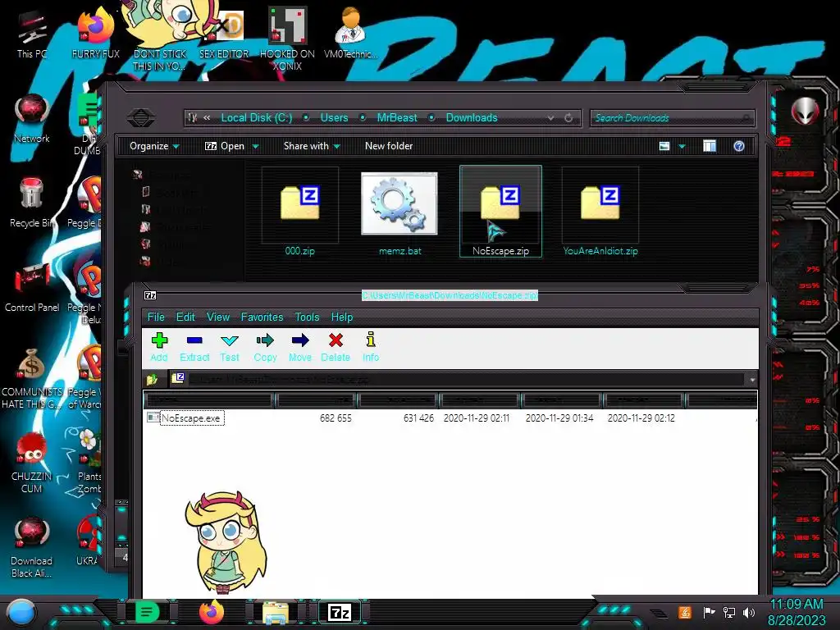The width and height of the screenshot is (840, 630).
Task: Click the 7-Zip taskbar button
Action: (340, 612)
